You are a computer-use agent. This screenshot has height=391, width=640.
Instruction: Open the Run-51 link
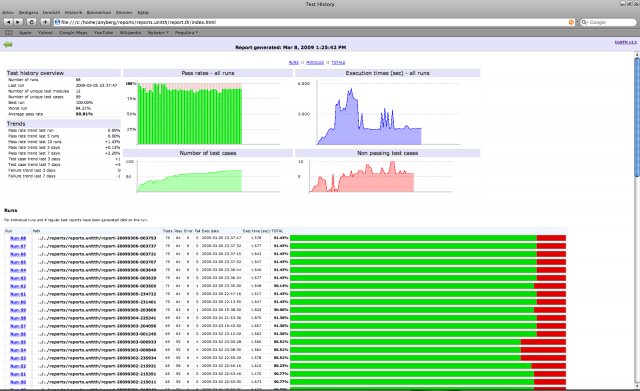tap(18, 374)
